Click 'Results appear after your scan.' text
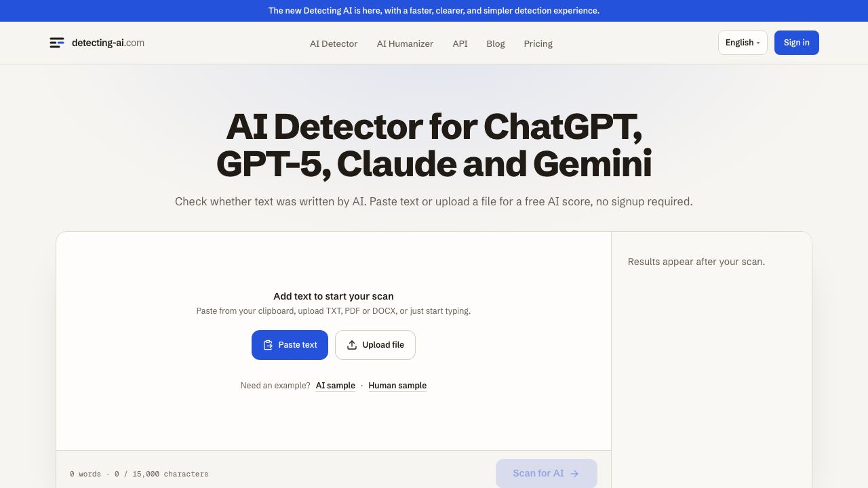 [x=696, y=262]
